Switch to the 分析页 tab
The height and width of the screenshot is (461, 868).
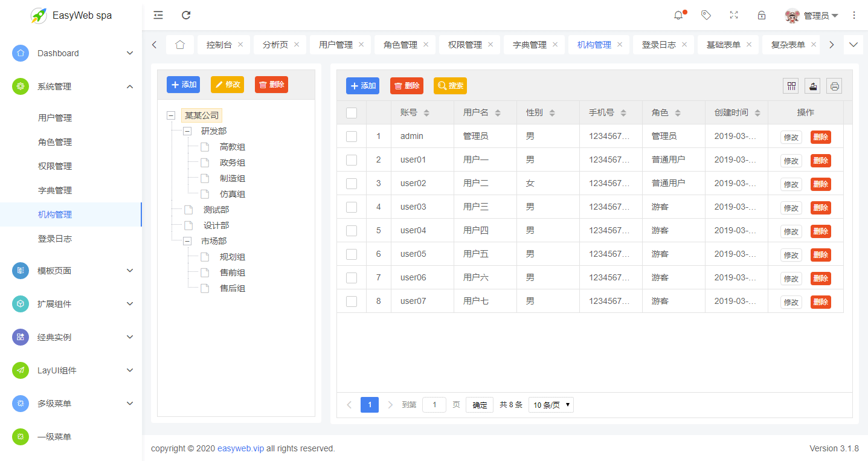pyautogui.click(x=275, y=45)
